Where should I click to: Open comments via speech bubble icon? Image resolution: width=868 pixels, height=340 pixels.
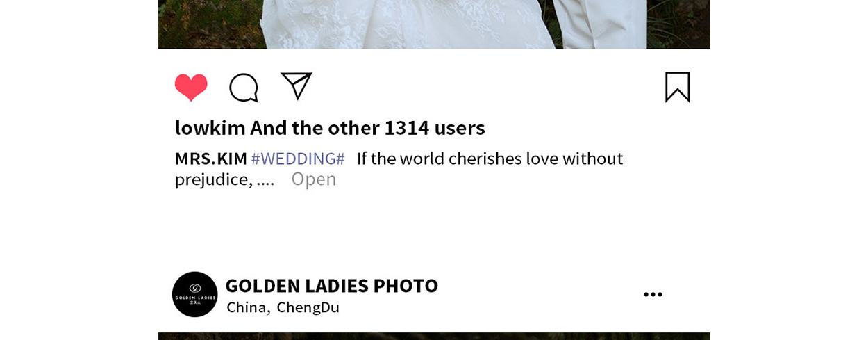(244, 88)
